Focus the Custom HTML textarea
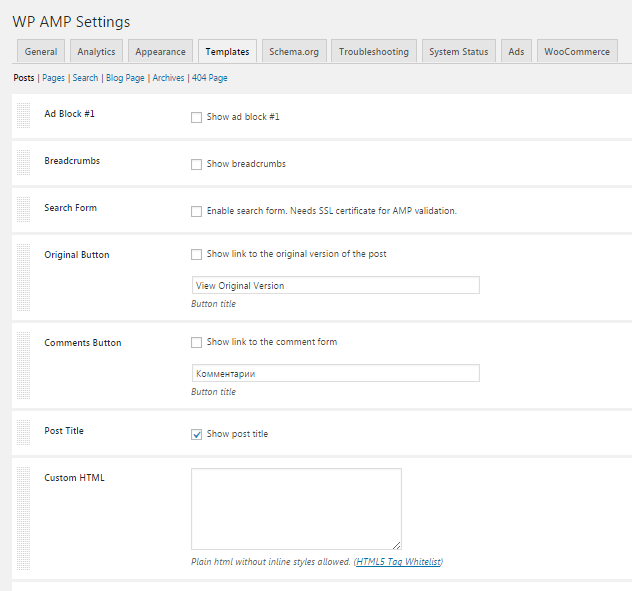Image resolution: width=632 pixels, height=591 pixels. tap(296, 509)
